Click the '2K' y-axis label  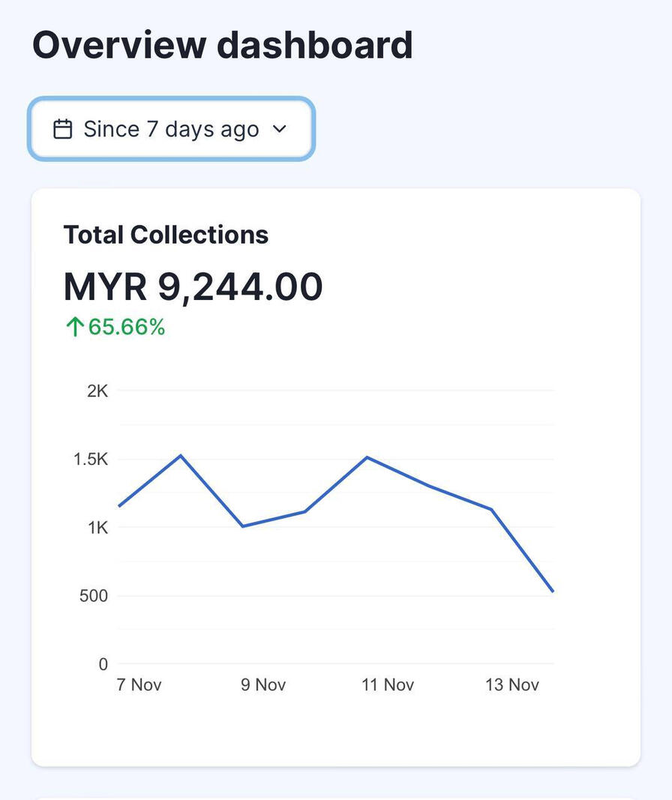point(97,391)
